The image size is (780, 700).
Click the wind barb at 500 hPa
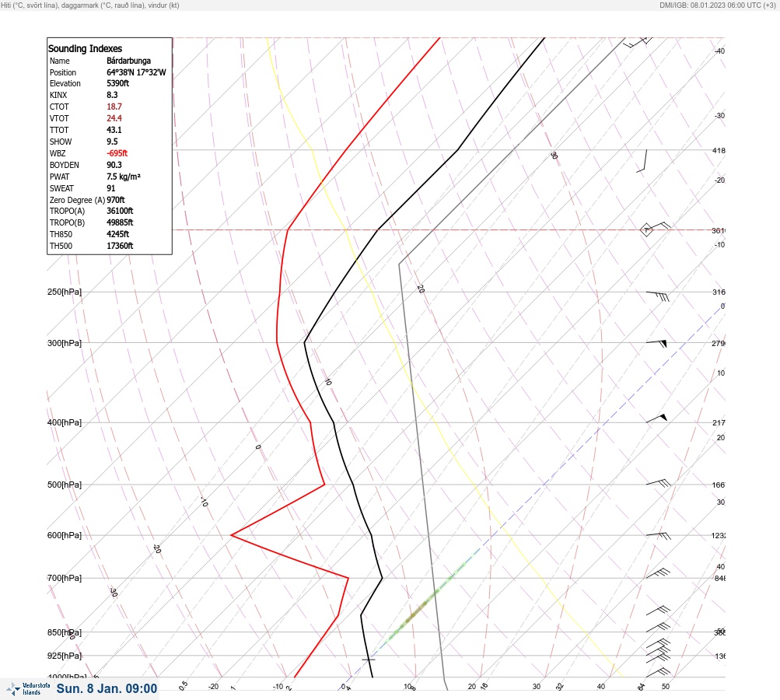[658, 482]
